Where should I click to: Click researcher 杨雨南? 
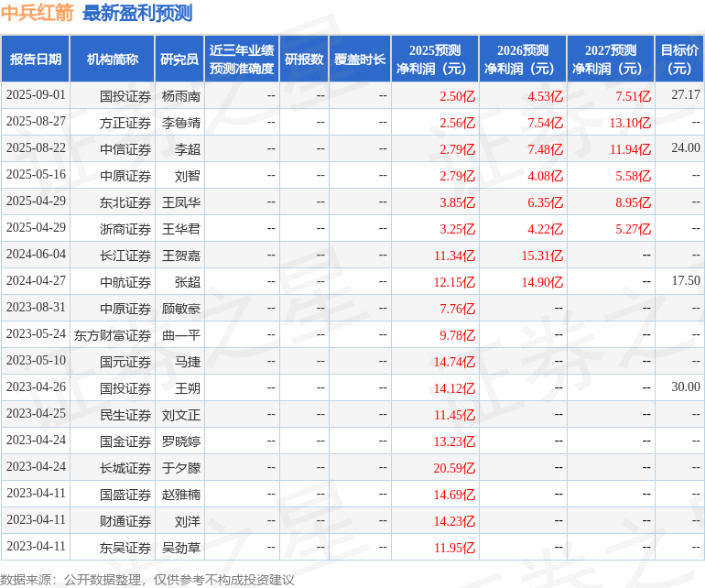(x=180, y=96)
